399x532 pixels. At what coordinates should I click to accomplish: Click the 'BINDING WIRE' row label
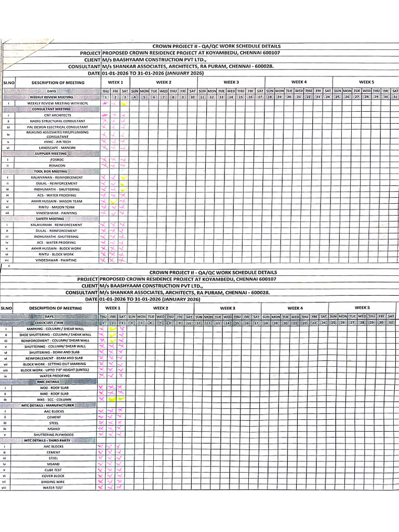tap(53, 482)
